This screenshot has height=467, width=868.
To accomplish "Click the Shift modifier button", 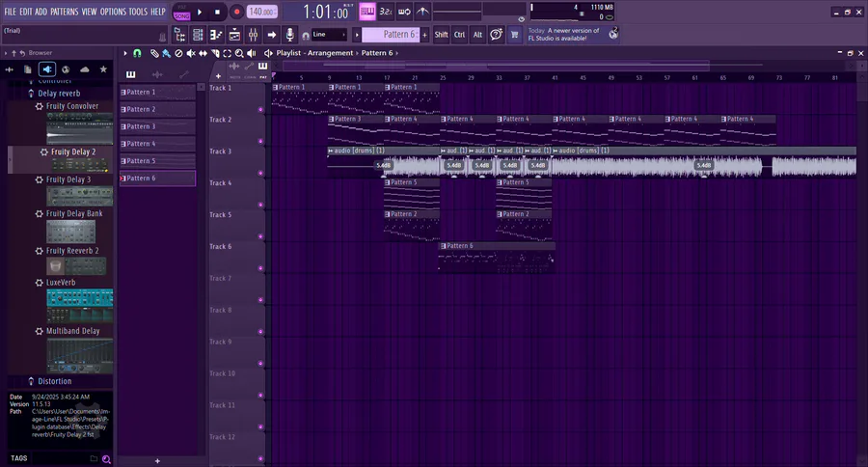I will click(x=441, y=35).
